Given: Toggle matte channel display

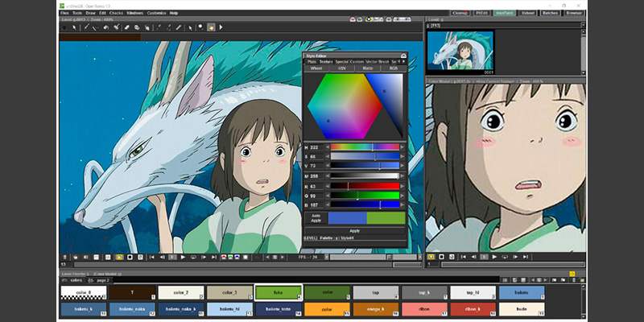Looking at the screenshot, I should (246, 257).
